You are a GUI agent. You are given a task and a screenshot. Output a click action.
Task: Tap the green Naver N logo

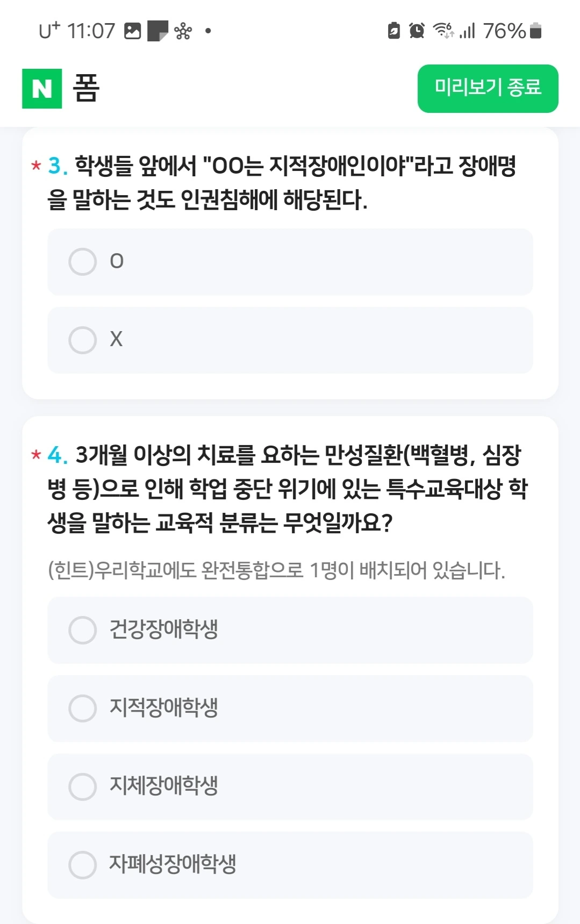tap(42, 89)
